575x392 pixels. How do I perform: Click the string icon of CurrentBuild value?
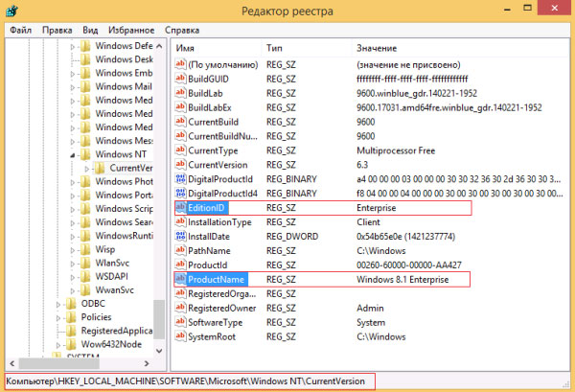point(180,122)
